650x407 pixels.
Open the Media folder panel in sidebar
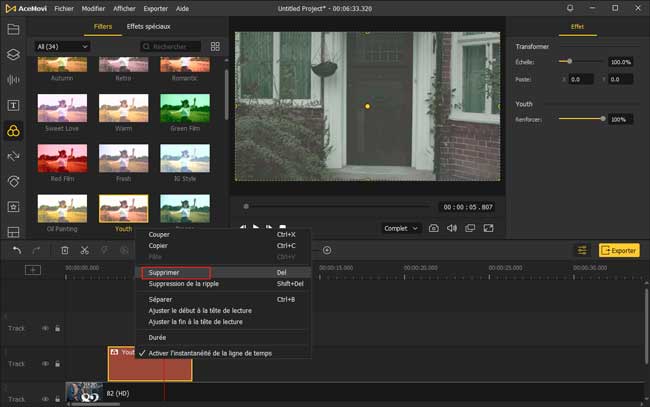13,29
